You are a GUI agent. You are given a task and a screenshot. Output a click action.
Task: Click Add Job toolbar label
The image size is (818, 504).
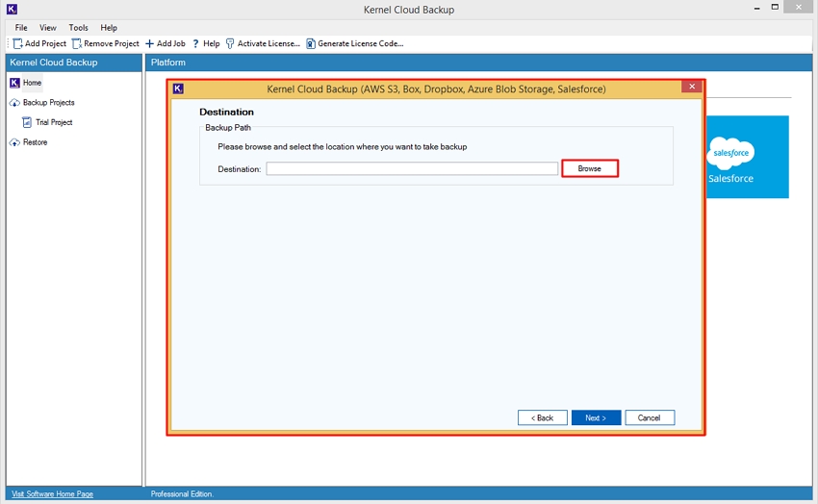pos(171,44)
